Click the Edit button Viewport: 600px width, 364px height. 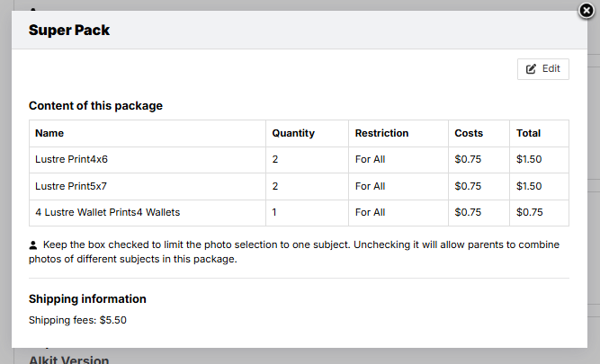[x=543, y=69]
